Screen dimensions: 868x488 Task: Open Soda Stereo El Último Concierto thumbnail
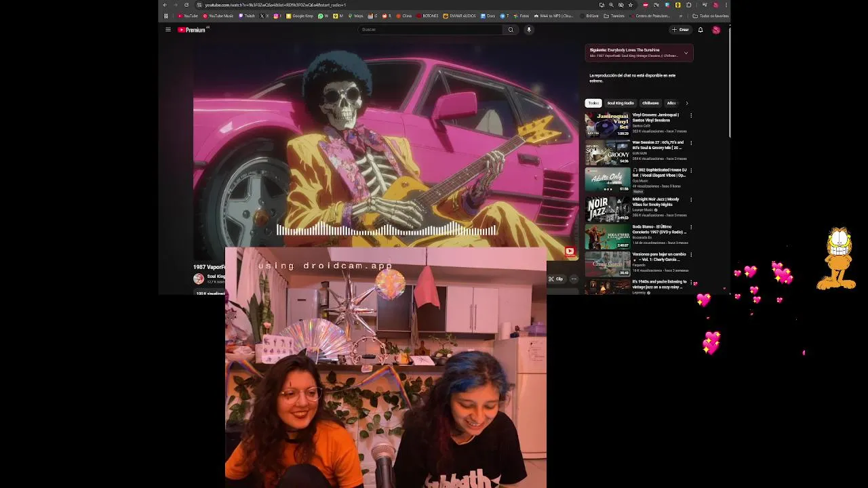point(608,237)
